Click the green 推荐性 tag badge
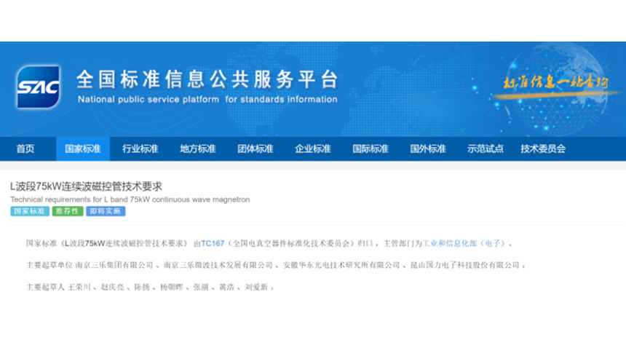This screenshot has width=626, height=364. point(67,211)
